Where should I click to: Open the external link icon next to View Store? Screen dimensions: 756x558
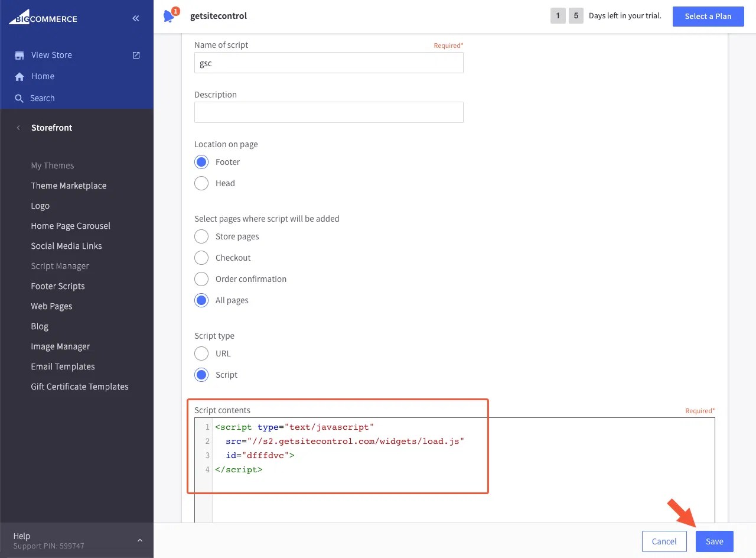135,54
